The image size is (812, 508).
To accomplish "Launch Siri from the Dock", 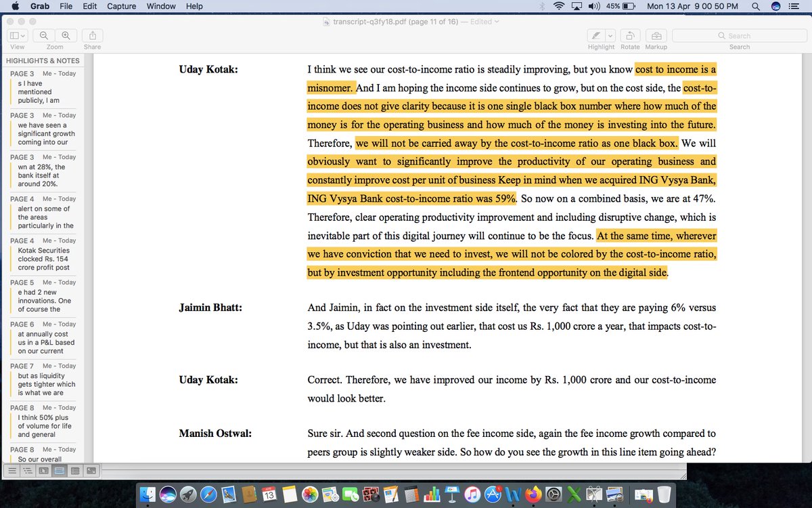I will [168, 494].
